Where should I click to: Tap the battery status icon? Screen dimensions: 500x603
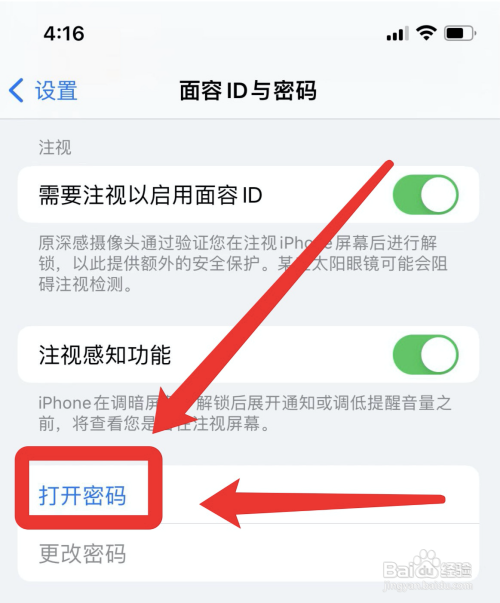460,33
